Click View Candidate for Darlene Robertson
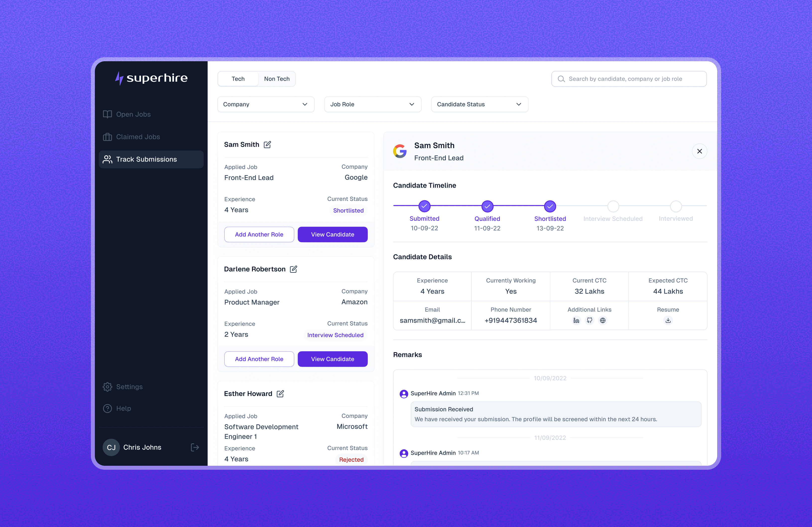812x527 pixels. [332, 359]
